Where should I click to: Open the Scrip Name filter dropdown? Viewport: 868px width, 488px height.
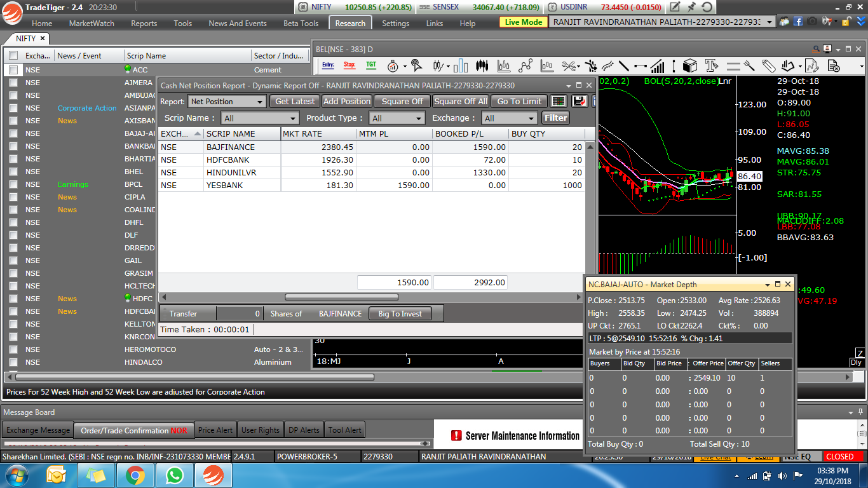[260, 118]
